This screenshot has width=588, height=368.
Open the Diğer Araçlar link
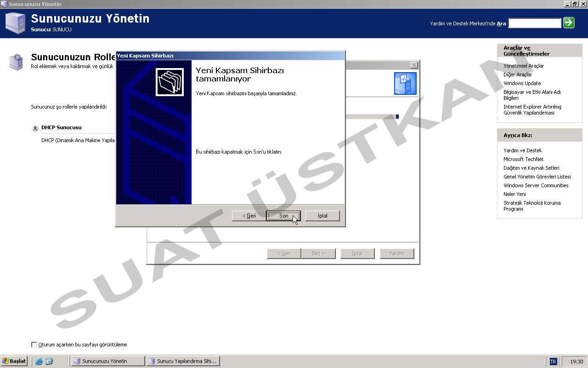coord(517,75)
